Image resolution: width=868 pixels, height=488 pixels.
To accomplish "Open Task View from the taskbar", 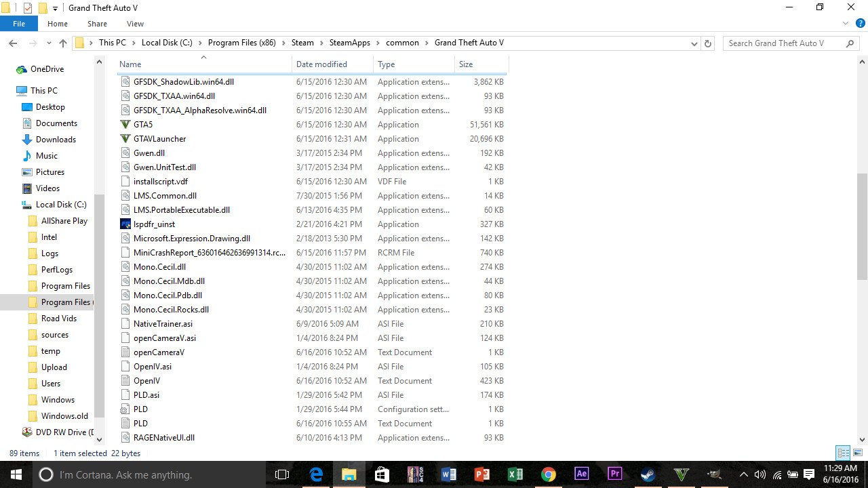I will pyautogui.click(x=282, y=474).
